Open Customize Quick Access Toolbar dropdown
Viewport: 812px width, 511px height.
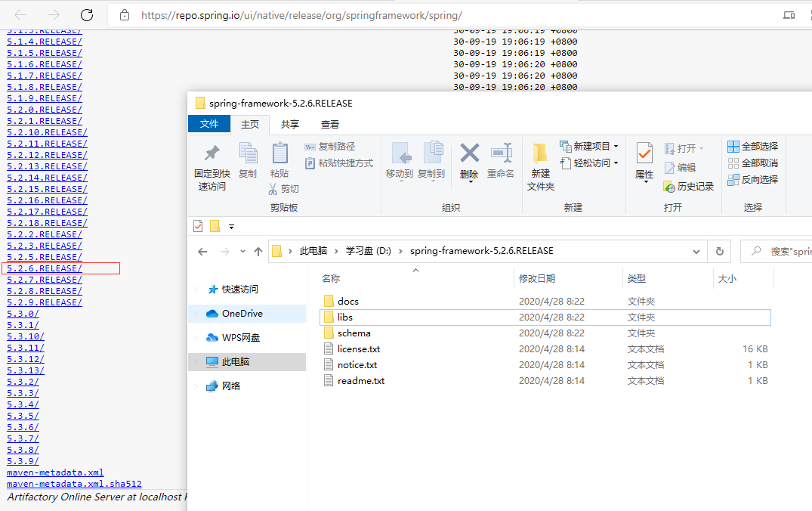231,227
